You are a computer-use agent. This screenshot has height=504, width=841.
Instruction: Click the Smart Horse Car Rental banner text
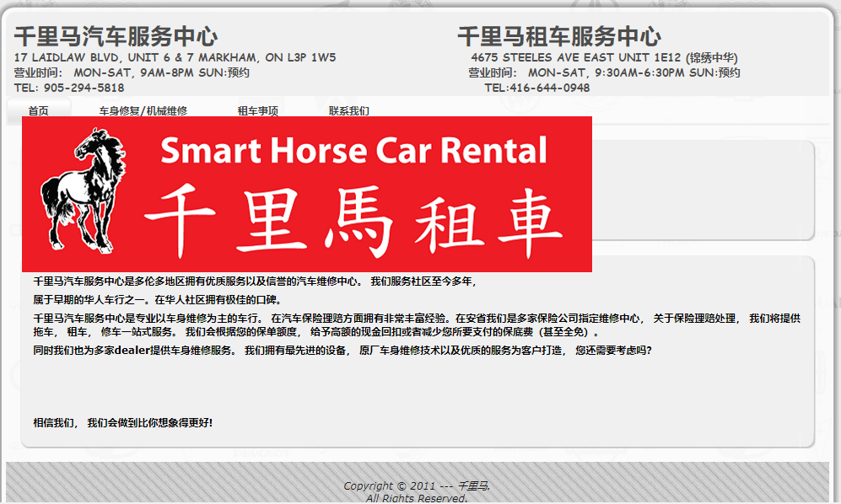pos(353,151)
